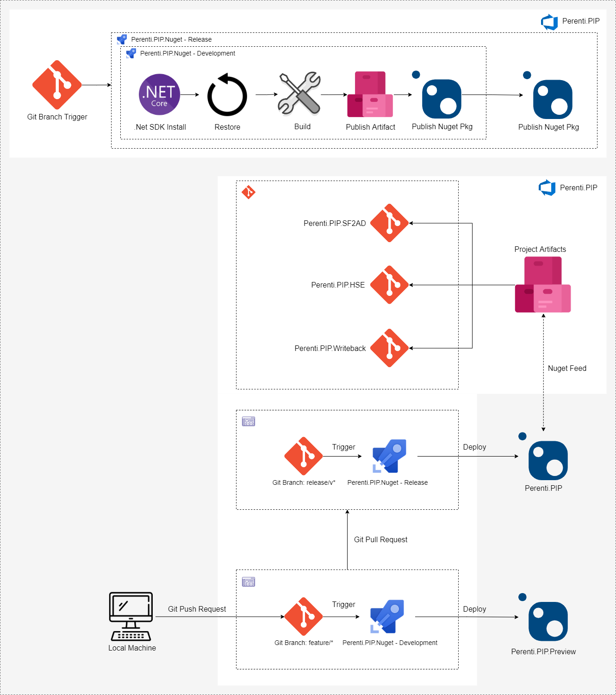Click the Git Push Request label
The width and height of the screenshot is (616, 695).
[197, 609]
